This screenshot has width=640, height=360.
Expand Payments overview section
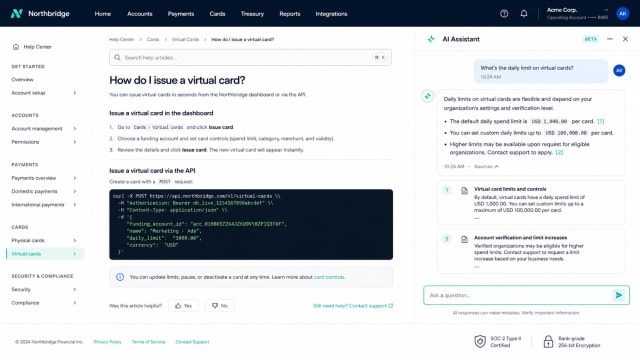[x=75, y=178]
